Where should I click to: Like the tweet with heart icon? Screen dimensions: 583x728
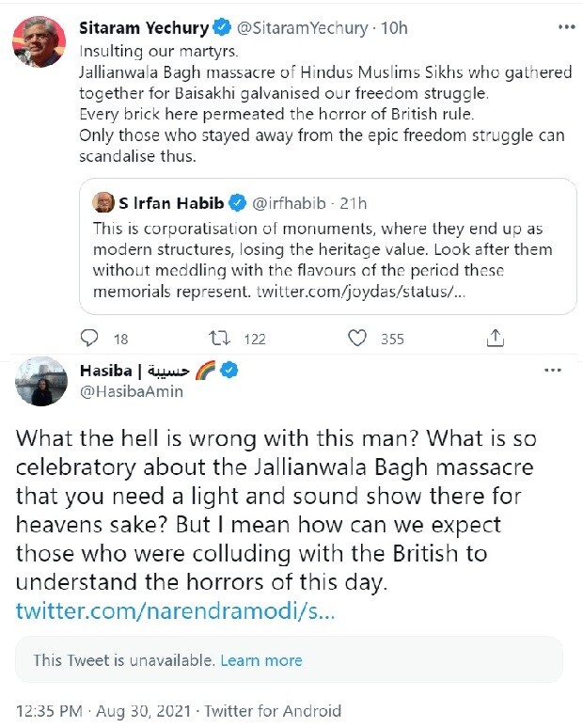point(357,339)
